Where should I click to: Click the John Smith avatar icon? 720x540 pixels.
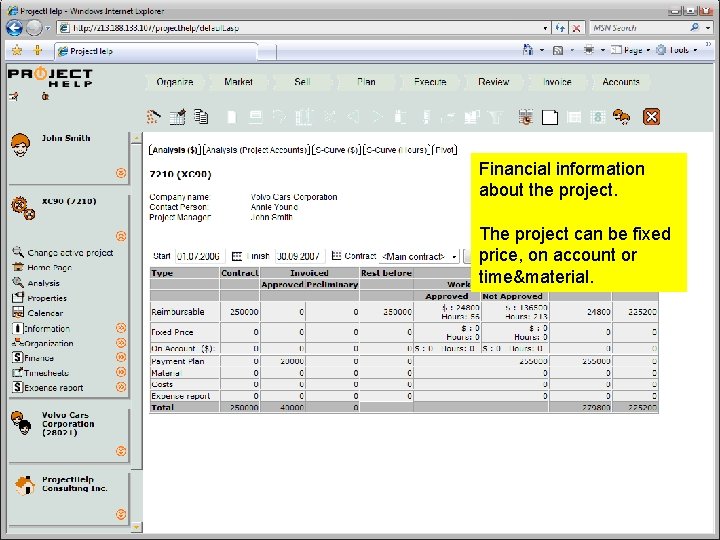[21, 145]
